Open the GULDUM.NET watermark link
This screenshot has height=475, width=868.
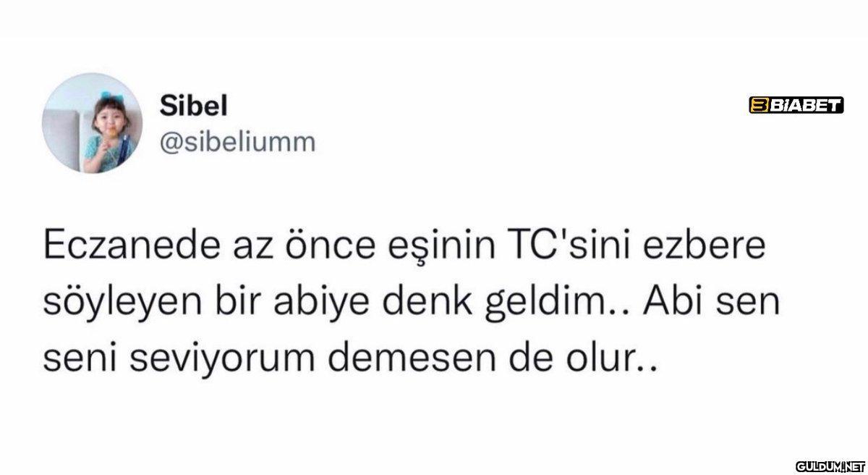pyautogui.click(x=830, y=463)
